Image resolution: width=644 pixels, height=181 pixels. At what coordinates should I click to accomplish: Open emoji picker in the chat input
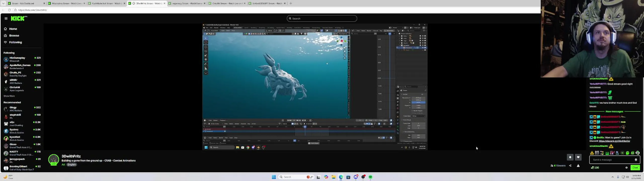pyautogui.click(x=636, y=160)
